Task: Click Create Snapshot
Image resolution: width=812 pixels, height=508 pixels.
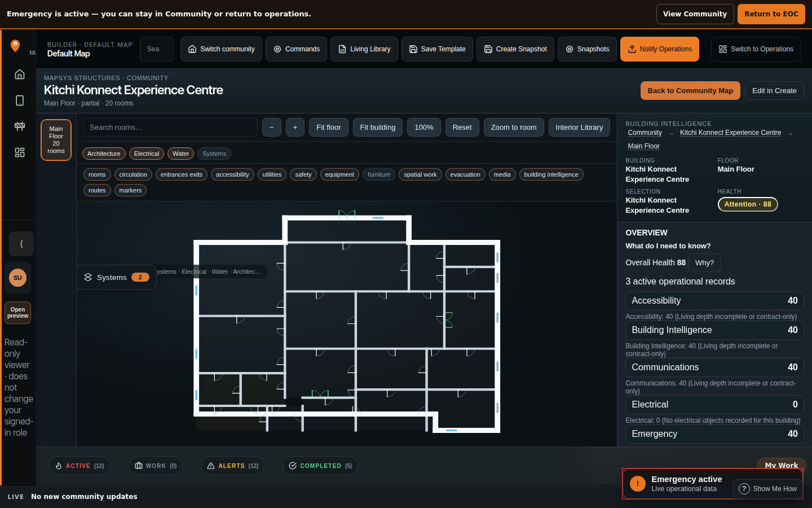Action: [x=515, y=49]
